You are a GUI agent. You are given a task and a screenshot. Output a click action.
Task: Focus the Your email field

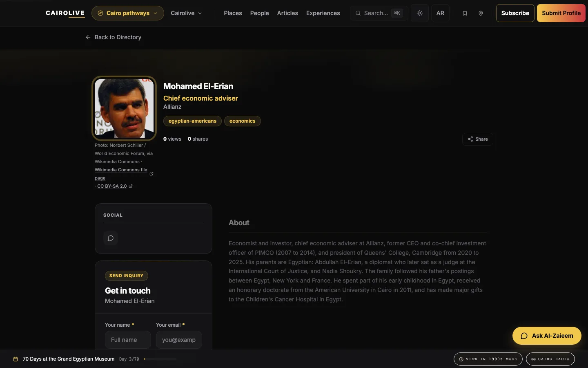pos(179,340)
